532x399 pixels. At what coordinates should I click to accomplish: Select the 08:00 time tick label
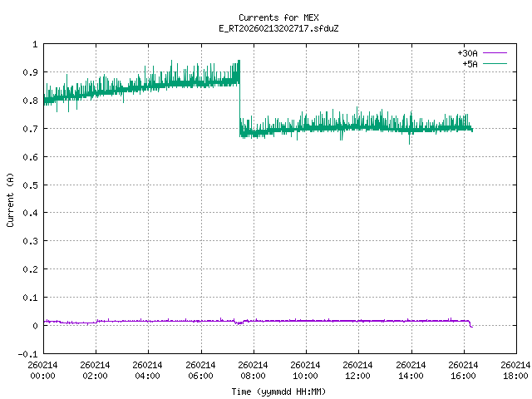(253, 370)
